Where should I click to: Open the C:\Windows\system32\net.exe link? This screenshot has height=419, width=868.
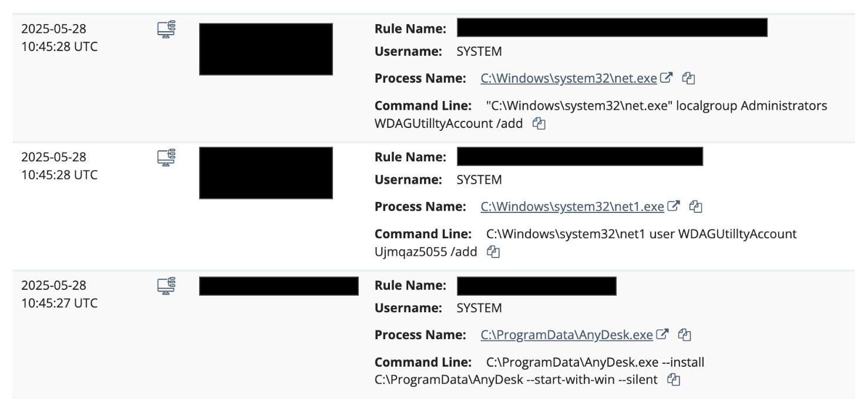568,78
